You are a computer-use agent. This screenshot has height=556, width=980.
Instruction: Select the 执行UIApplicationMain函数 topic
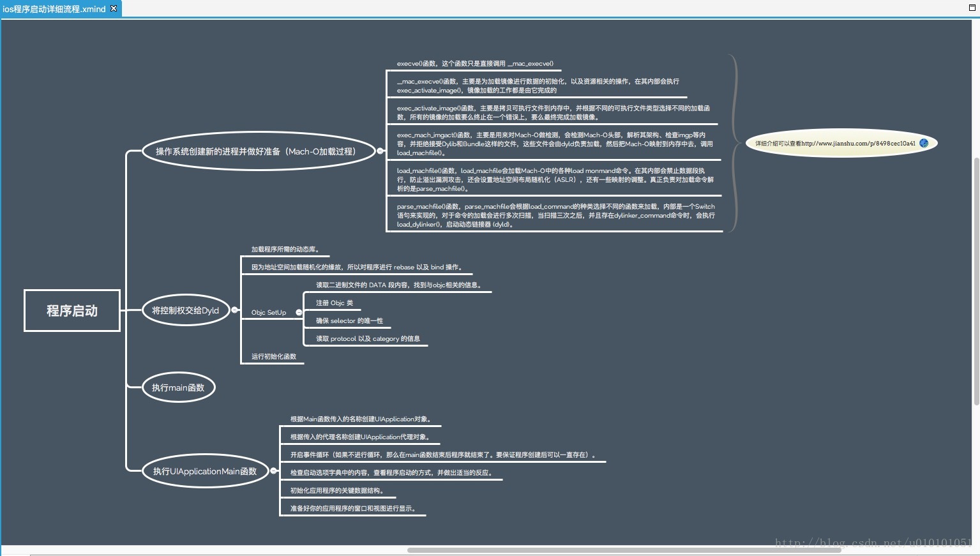tap(205, 471)
